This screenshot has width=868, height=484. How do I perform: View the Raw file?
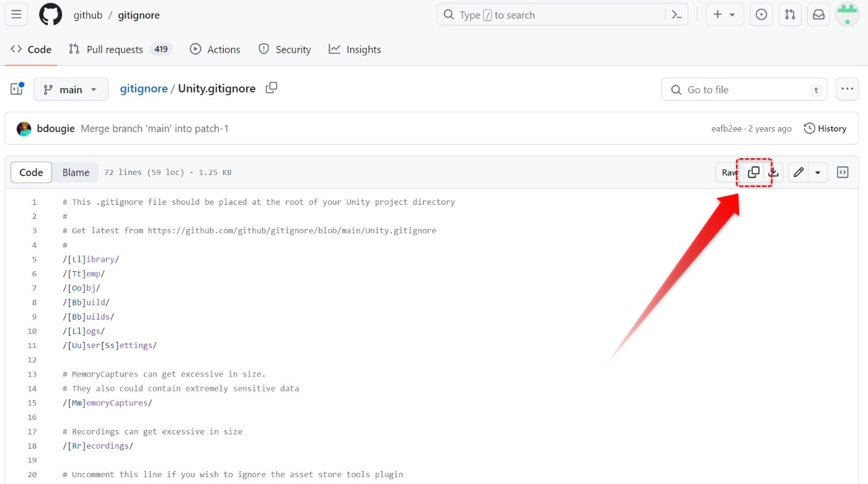(730, 173)
